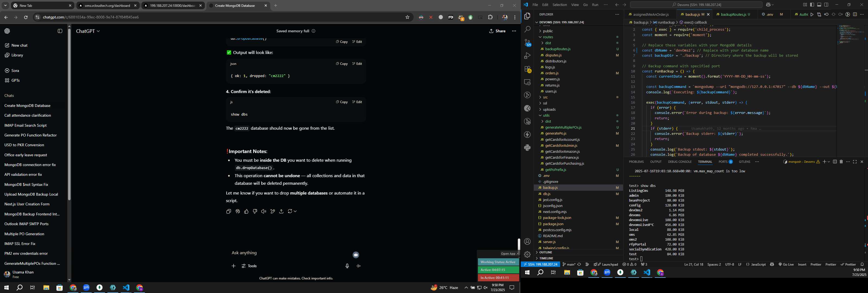Screen dimensions: 868x293
Task: Toggle Go Live server in status bar
Action: point(786,264)
